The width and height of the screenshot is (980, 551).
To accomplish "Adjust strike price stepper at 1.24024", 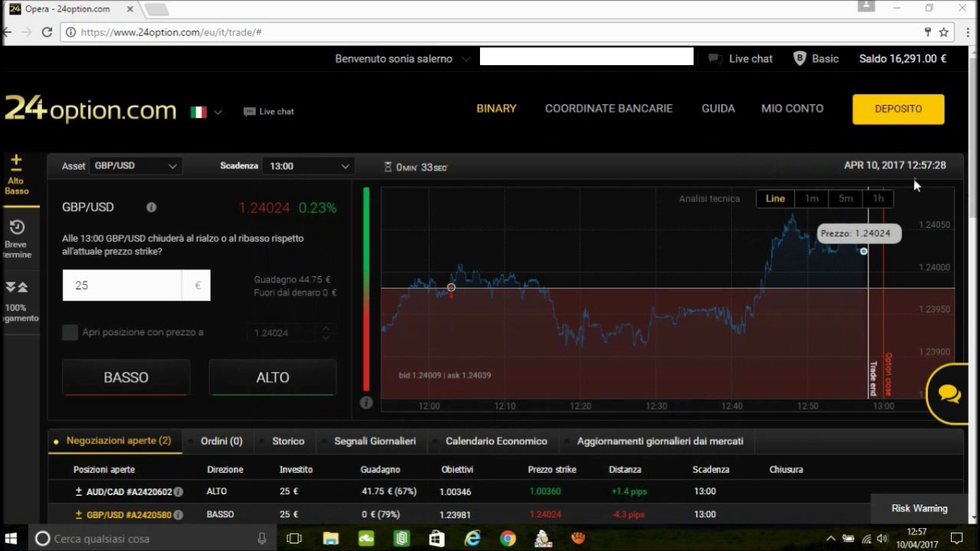I will click(325, 333).
